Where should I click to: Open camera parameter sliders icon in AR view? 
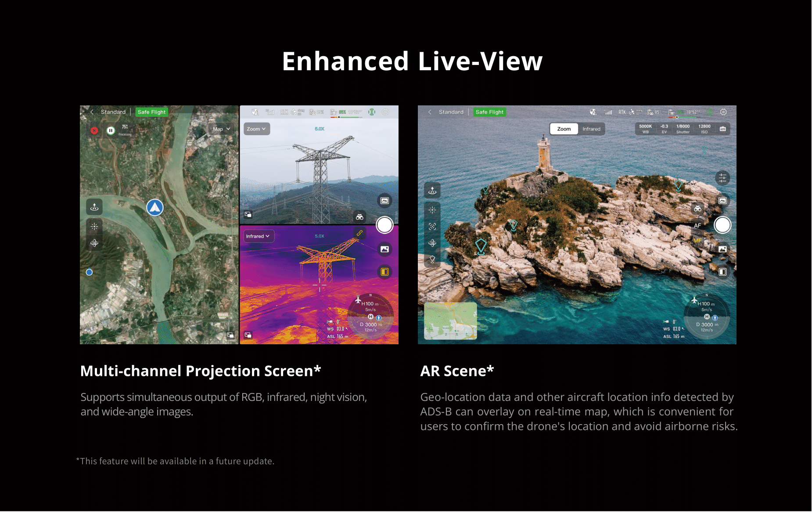(722, 178)
